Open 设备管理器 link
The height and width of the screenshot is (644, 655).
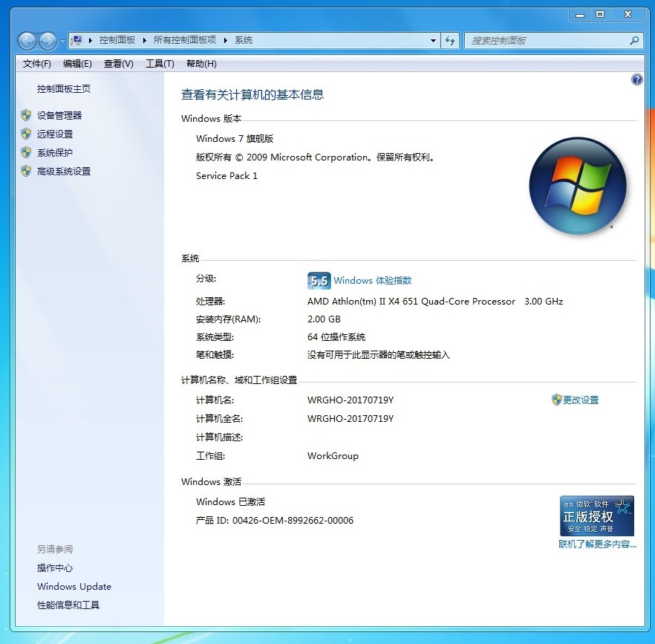[x=59, y=115]
